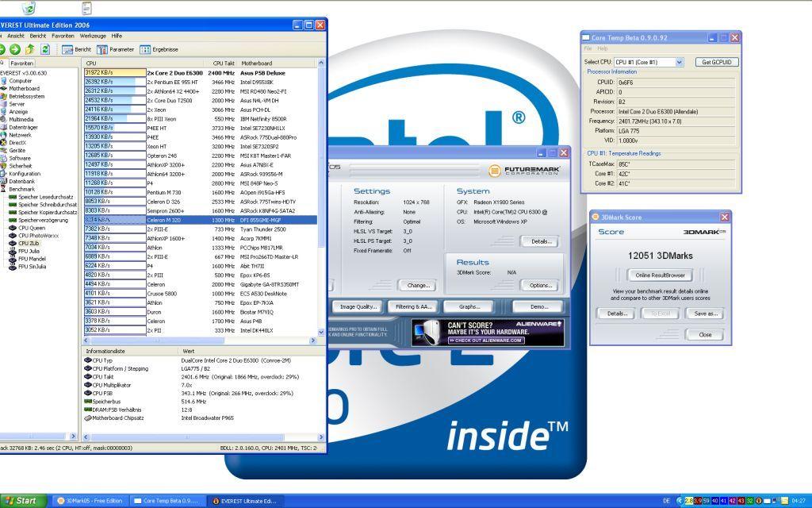
Task: Click the up-level arrow icon in EVEREST toolbar
Action: pos(30,49)
